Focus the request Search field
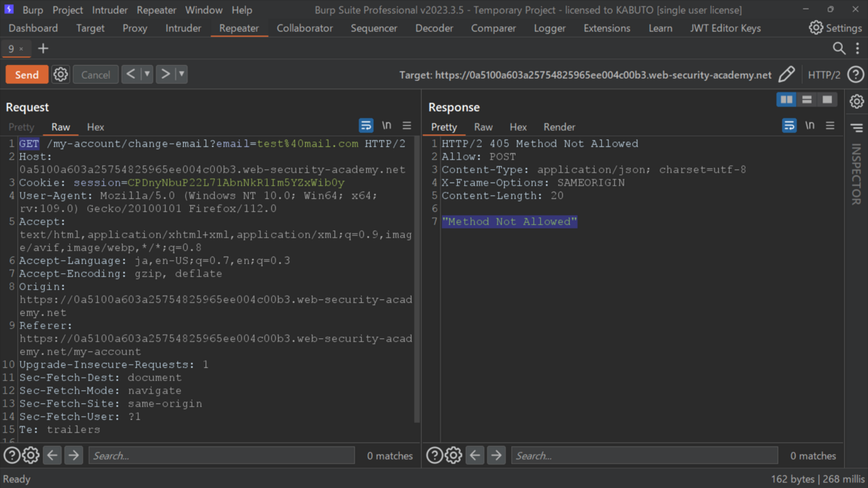The height and width of the screenshot is (488, 868). [x=221, y=455]
